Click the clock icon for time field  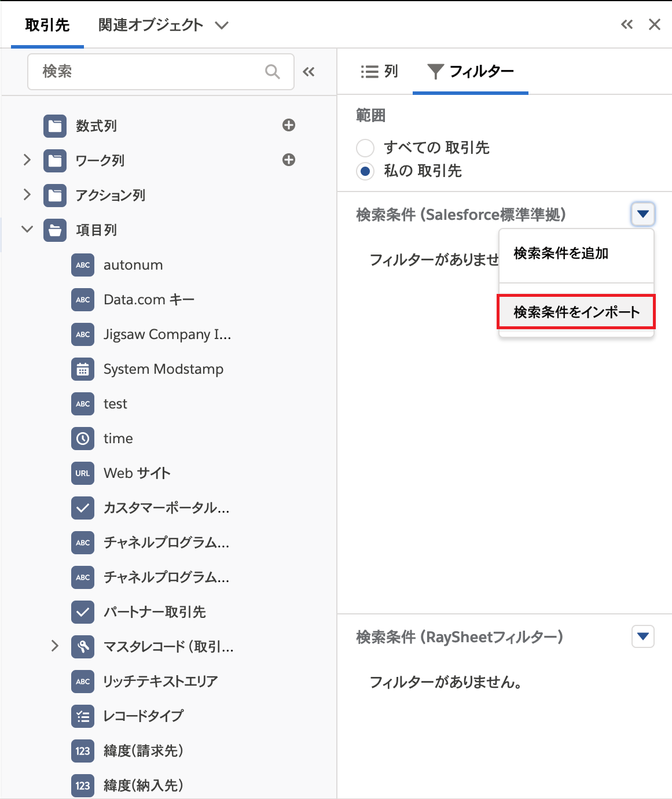[83, 438]
